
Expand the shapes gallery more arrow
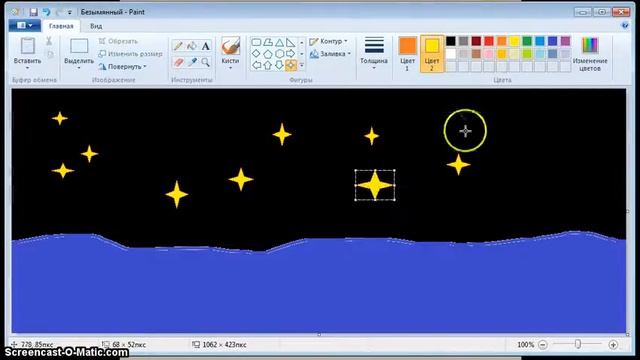[302, 65]
